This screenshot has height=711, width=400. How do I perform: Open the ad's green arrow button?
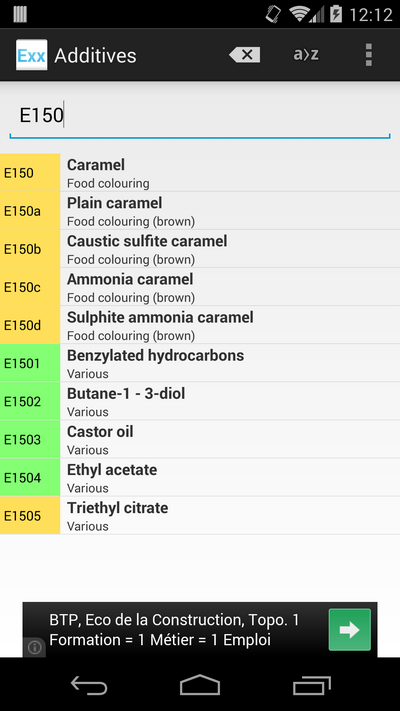[x=350, y=630]
